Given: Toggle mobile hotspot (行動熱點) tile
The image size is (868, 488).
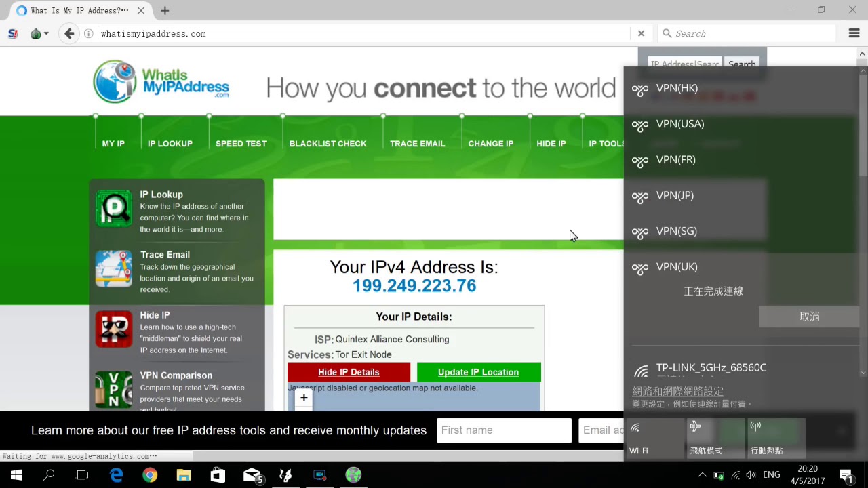Looking at the screenshot, I should 776,438.
